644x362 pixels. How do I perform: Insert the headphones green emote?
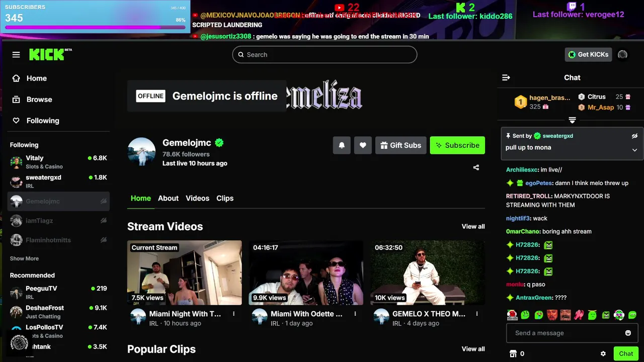(x=619, y=315)
